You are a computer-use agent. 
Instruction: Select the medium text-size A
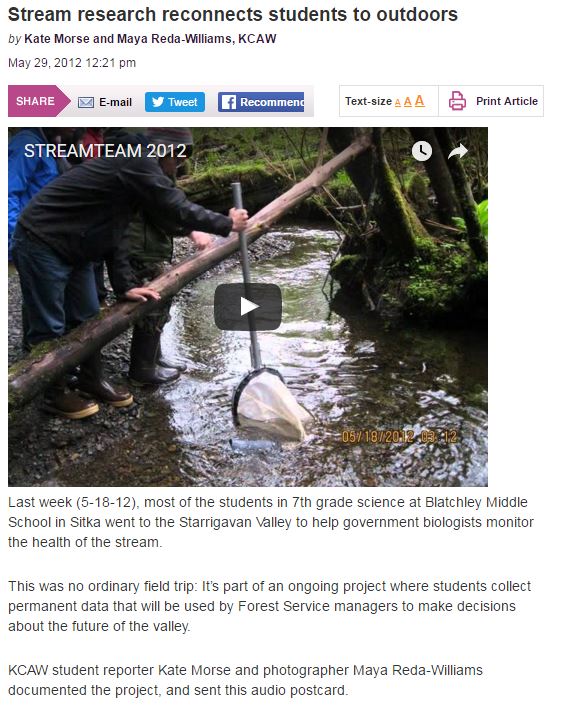pos(408,102)
